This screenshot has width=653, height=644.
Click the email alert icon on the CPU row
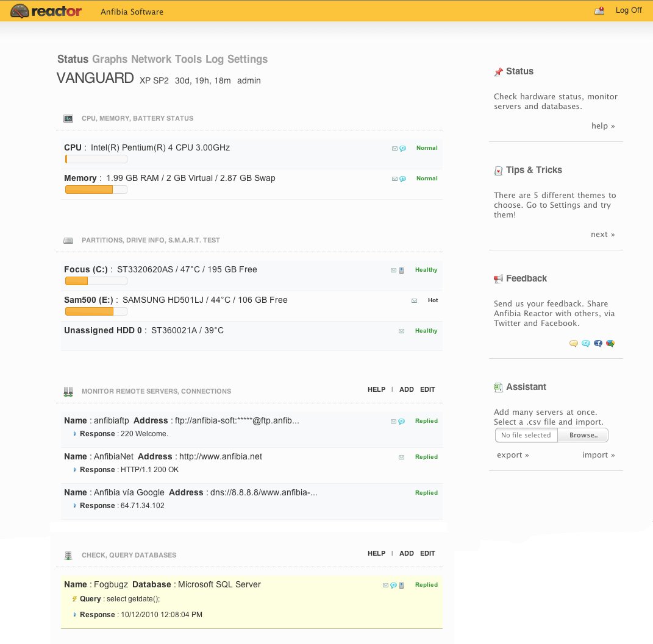click(x=394, y=148)
